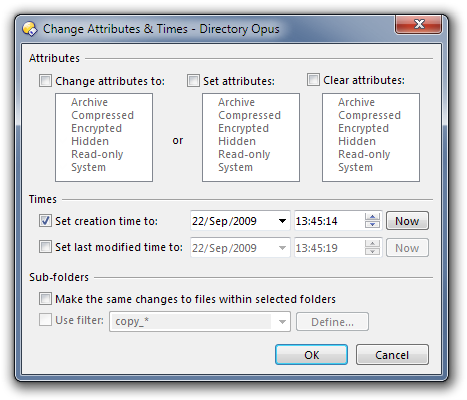Screen dimensions: 467x400
Task: Set creation time to Now
Action: [407, 221]
